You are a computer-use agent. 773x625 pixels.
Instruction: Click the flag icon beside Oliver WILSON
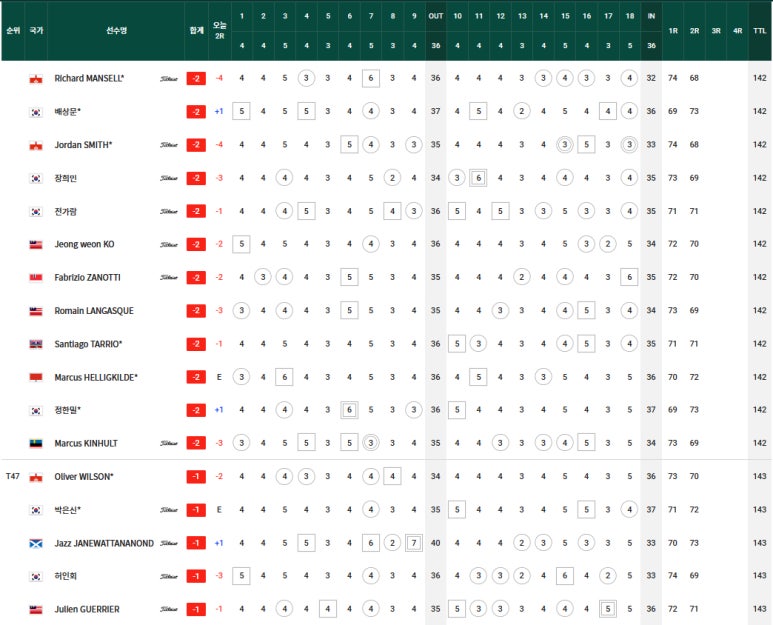click(x=35, y=477)
